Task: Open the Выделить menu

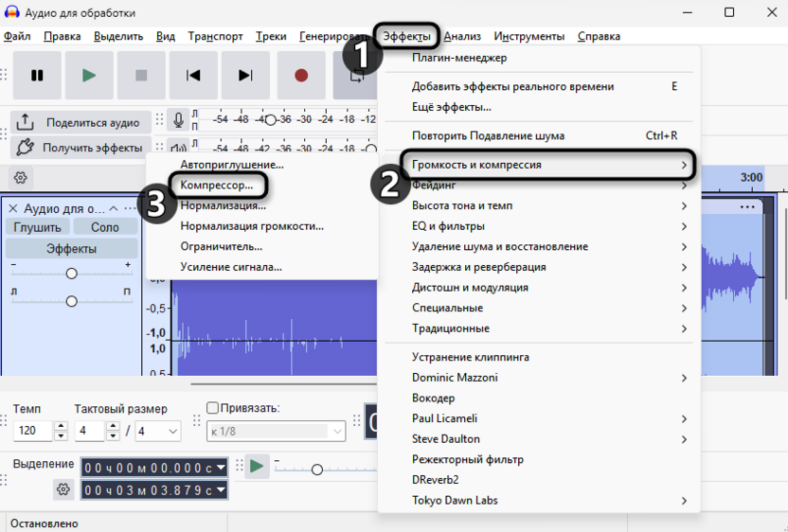Action: 118,36
